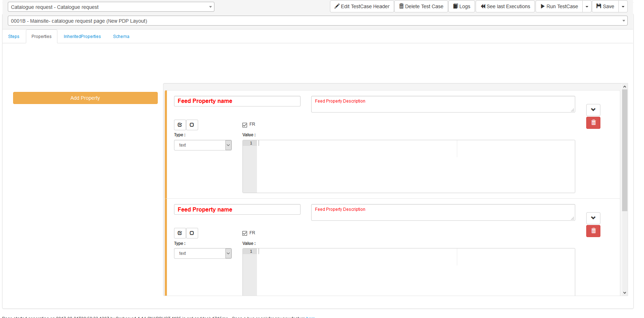Open 0001B test case selector dropdown

coord(318,21)
